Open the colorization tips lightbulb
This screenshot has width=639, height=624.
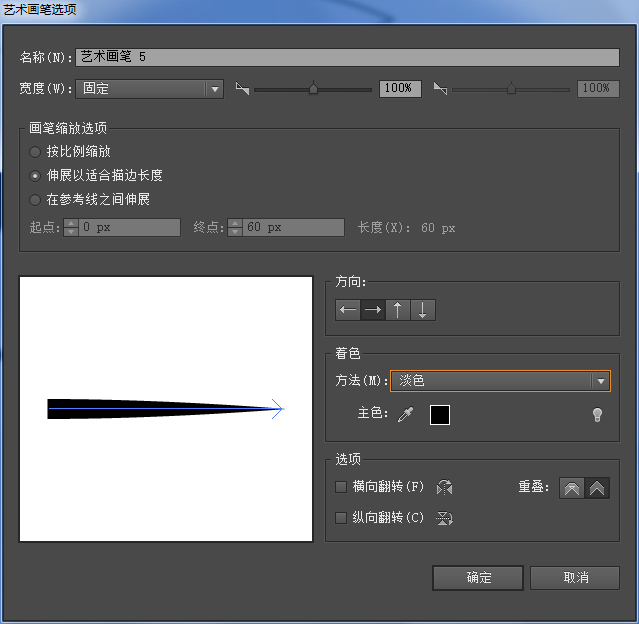597,415
